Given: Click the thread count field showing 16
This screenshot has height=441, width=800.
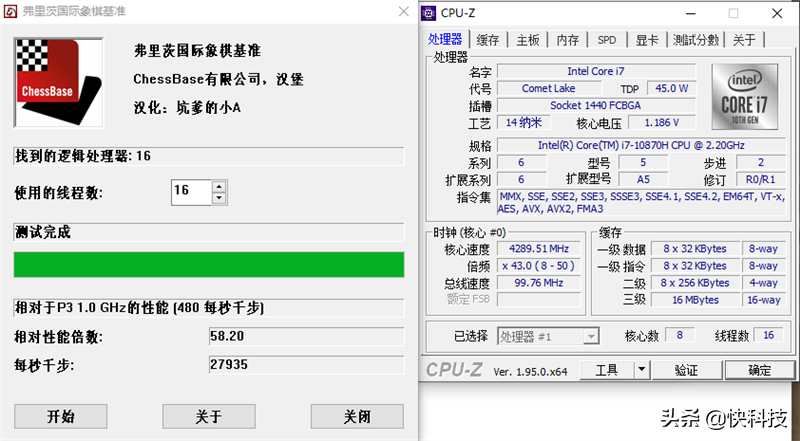Looking at the screenshot, I should [190, 192].
